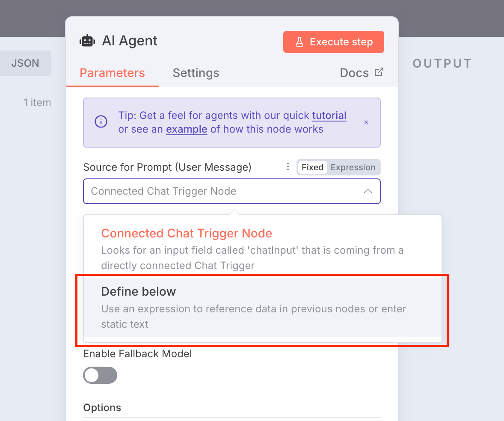Toggle the Enable Fallback Model switch
504x421 pixels.
[x=100, y=375]
